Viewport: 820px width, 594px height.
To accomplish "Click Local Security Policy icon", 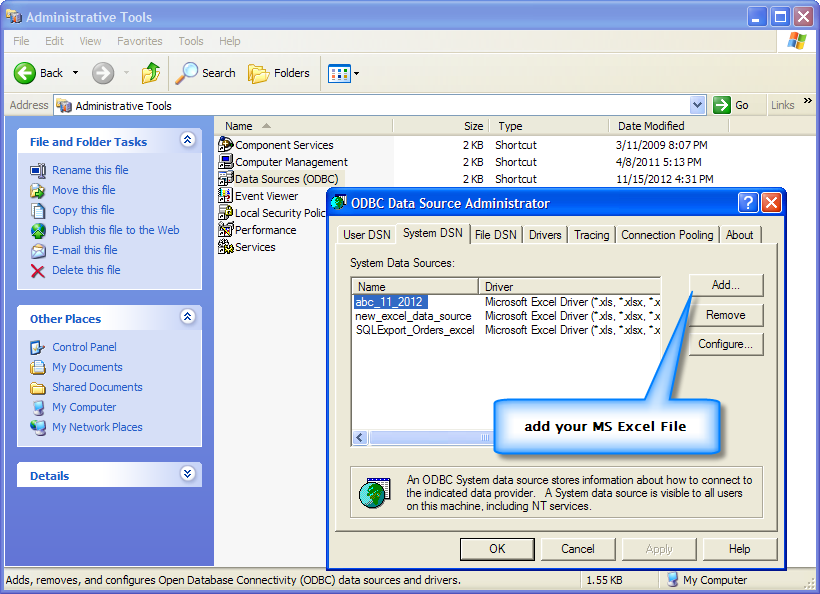I will (x=225, y=212).
